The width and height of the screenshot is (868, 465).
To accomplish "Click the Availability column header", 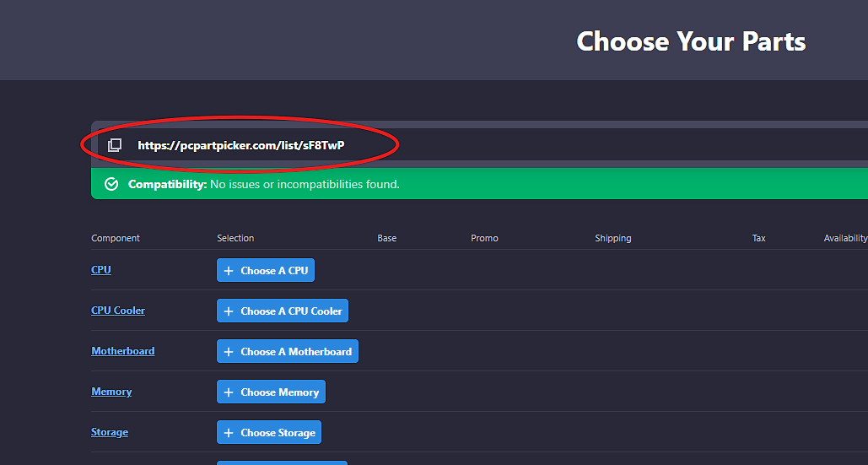I will pos(845,238).
